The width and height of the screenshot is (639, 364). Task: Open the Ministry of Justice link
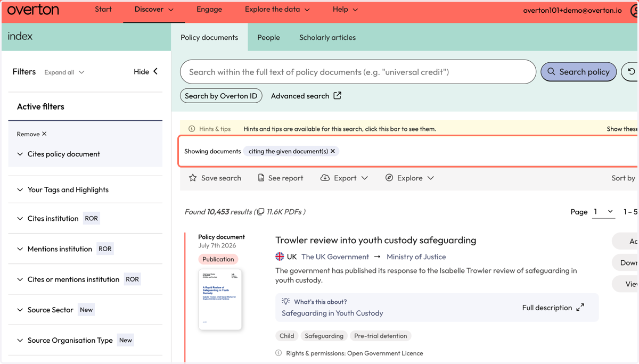416,257
